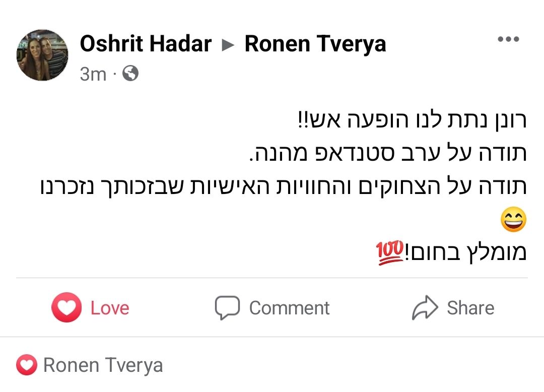This screenshot has width=544, height=392.
Task: Click the Love label text
Action: click(110, 308)
